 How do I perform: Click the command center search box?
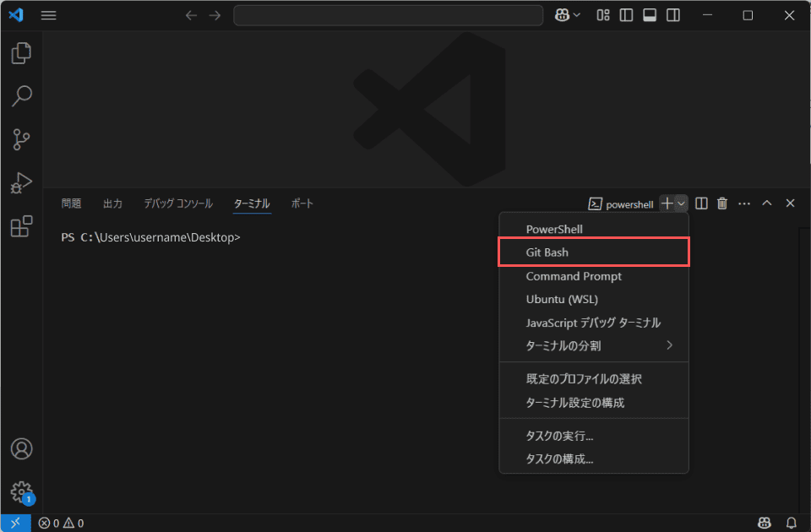pos(389,15)
